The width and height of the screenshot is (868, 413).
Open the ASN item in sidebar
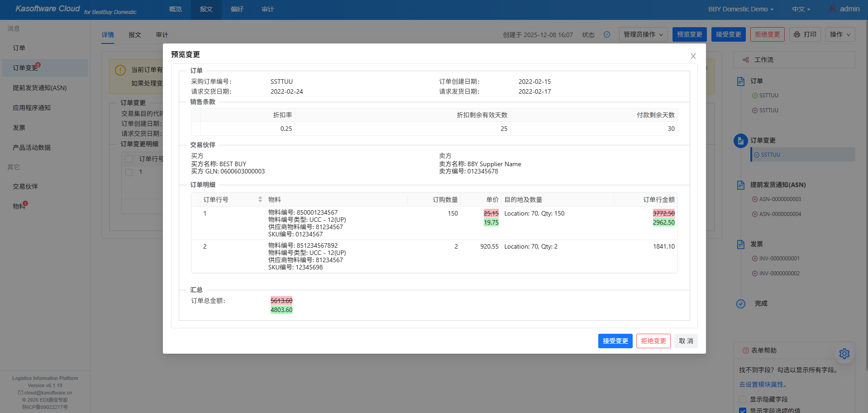(x=40, y=88)
